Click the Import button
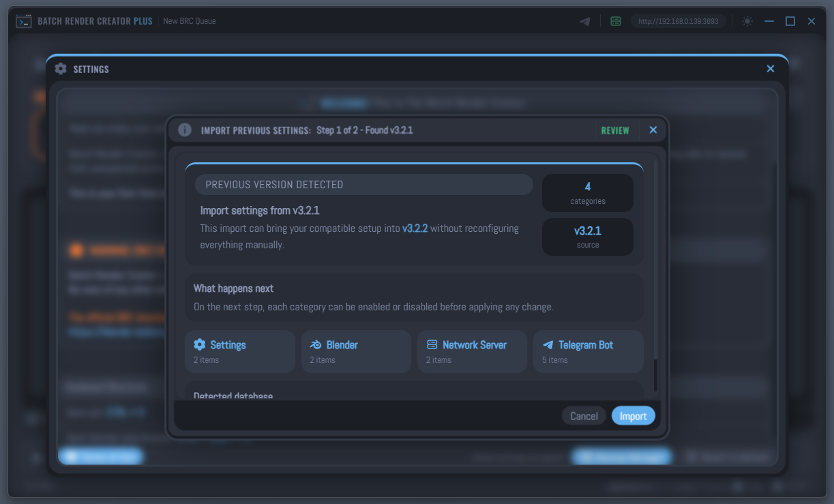The width and height of the screenshot is (834, 504). [x=633, y=416]
